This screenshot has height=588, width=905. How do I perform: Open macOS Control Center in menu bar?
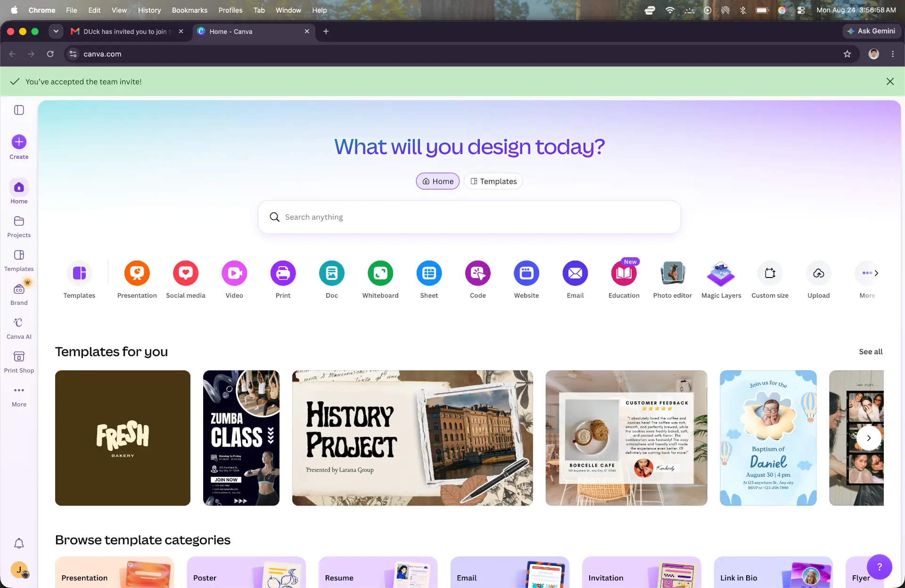[801, 10]
